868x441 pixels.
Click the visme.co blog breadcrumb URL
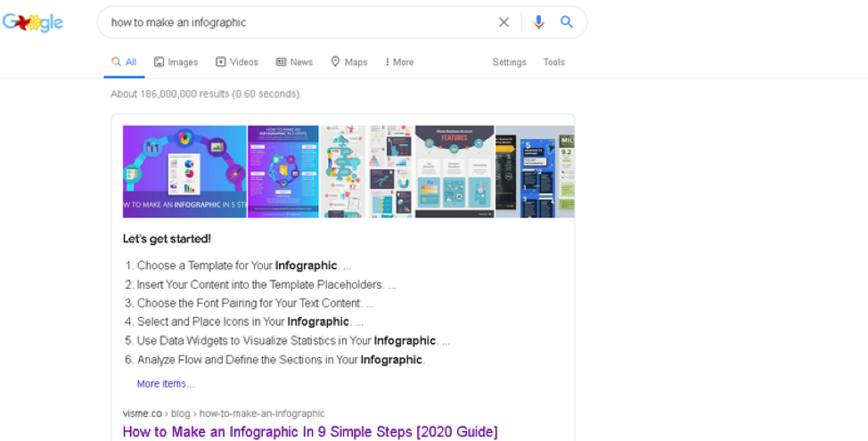224,413
